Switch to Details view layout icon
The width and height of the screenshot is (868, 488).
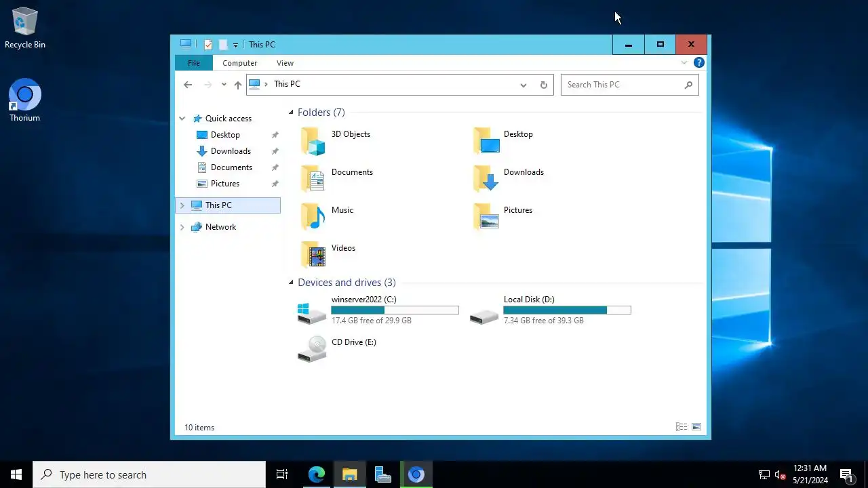(682, 427)
